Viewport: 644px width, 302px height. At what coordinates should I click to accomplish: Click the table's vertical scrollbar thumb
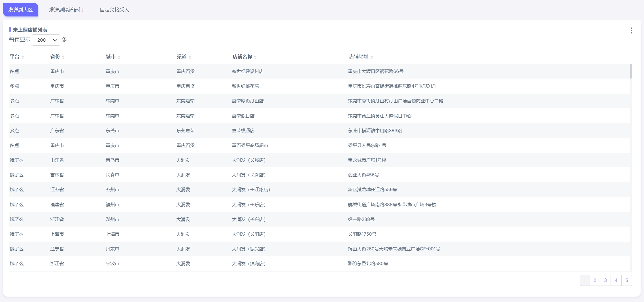coord(631,71)
